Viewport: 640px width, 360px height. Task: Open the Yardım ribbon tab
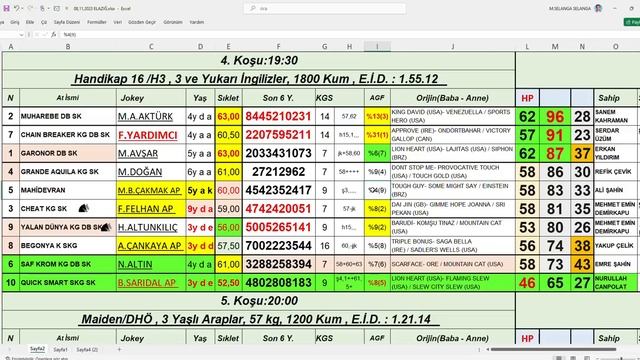(197, 22)
